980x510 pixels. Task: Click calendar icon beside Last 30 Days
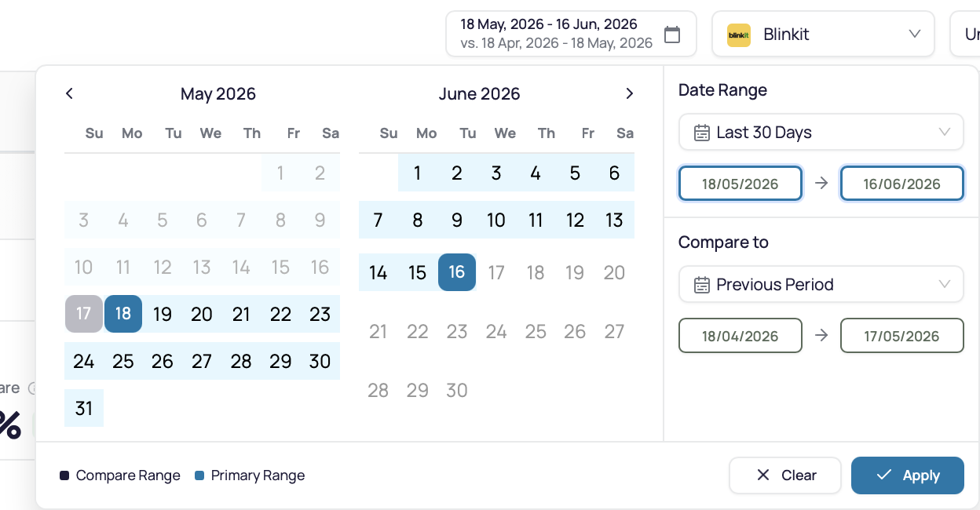point(702,133)
